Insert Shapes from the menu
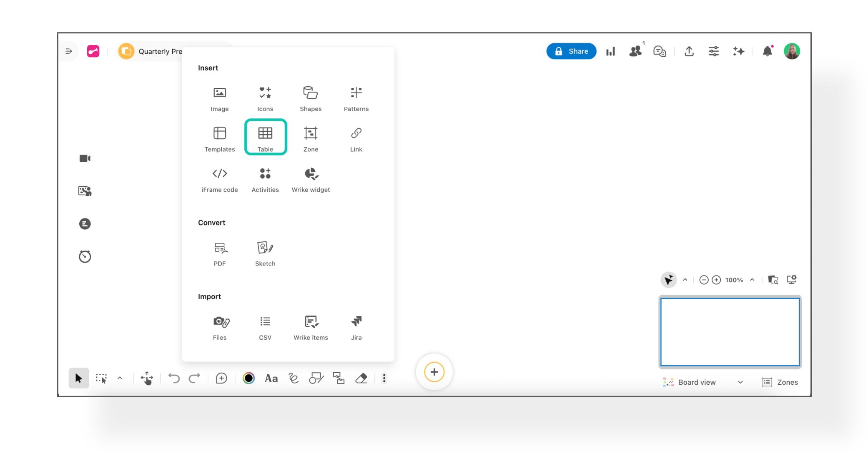 pos(311,98)
